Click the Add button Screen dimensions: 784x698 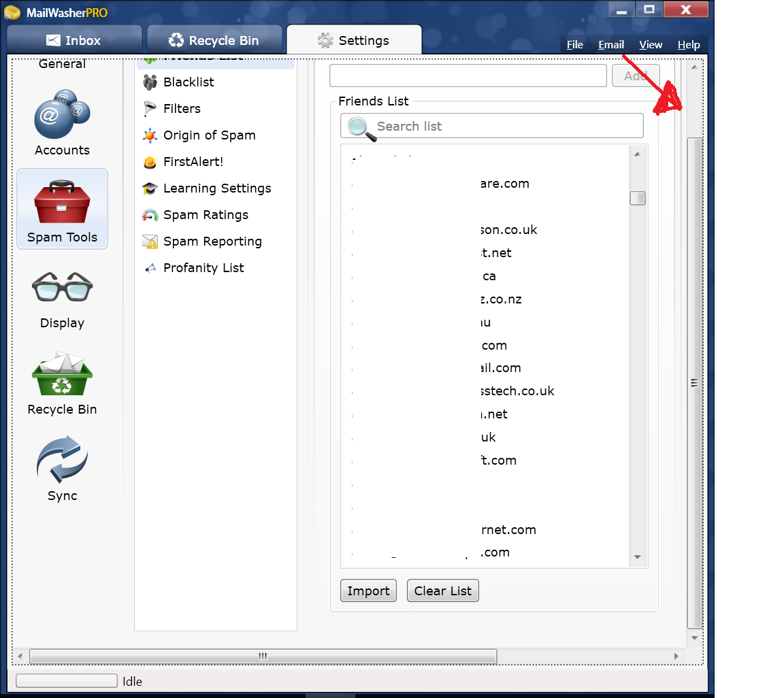[636, 76]
